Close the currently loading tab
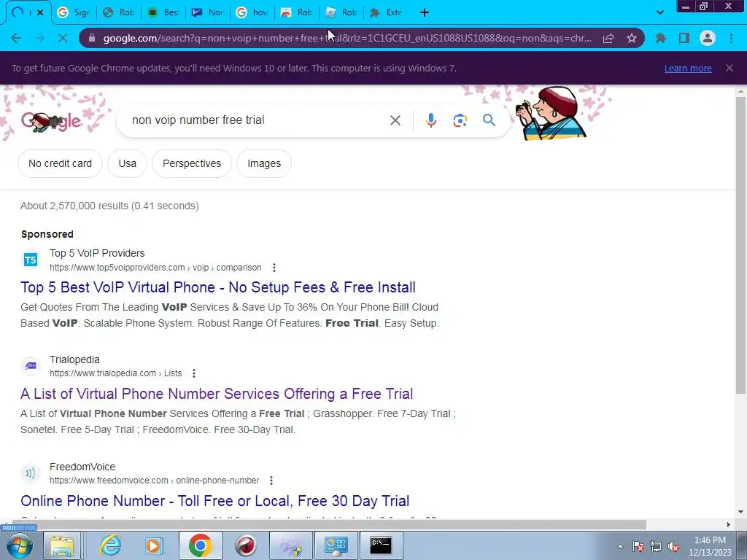The width and height of the screenshot is (747, 560). click(x=40, y=12)
